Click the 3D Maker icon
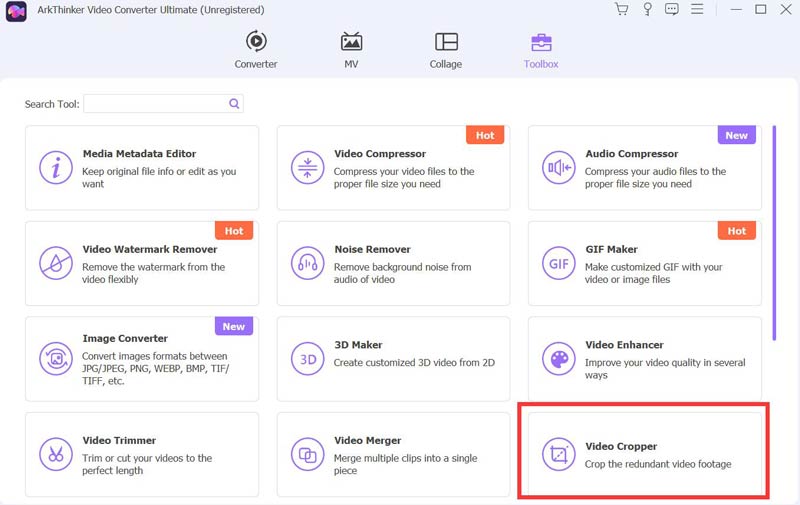Viewport: 800px width, 505px height. (307, 359)
